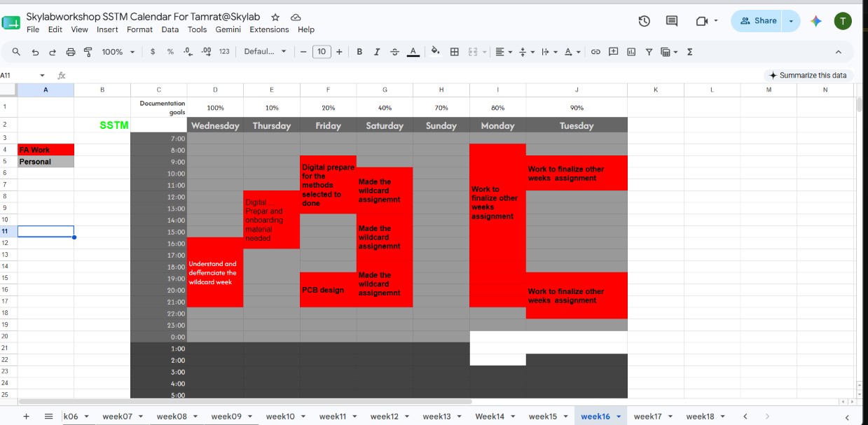Open version history clock icon
Screen dimensions: 868x425
tap(645, 21)
